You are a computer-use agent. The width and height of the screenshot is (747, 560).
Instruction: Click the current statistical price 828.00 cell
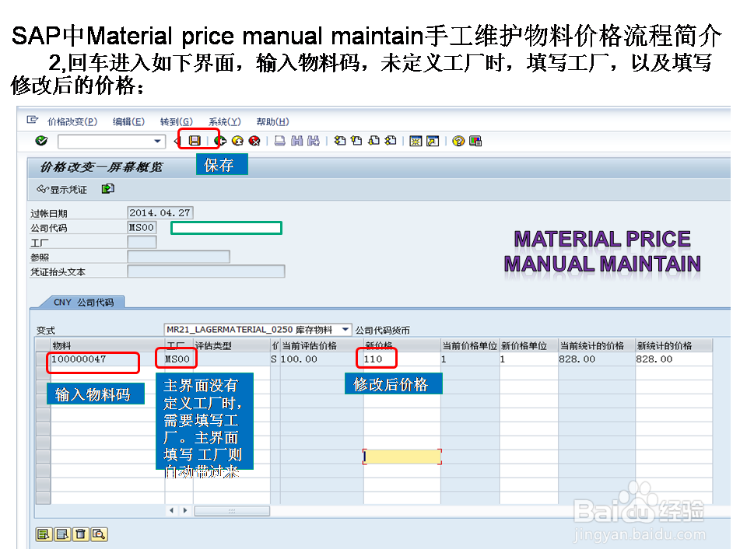click(597, 359)
